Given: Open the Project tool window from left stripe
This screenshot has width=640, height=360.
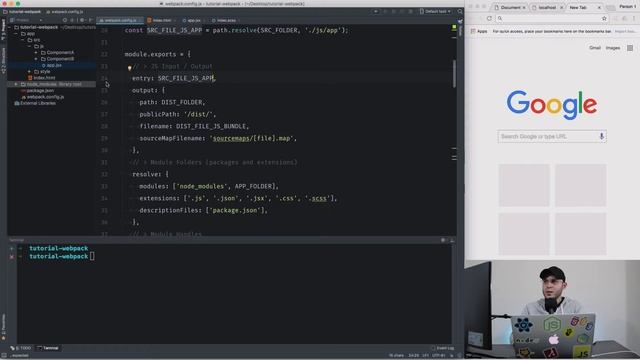Looking at the screenshot, I should [3, 29].
